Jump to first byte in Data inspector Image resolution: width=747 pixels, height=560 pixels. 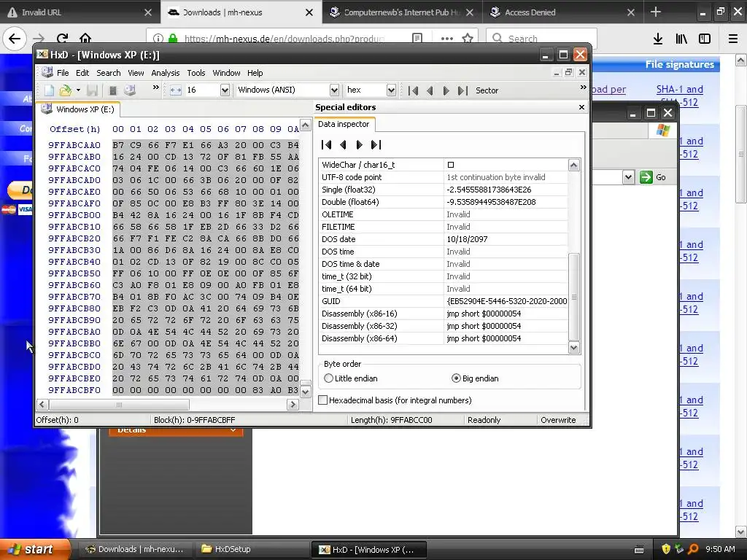click(x=326, y=145)
